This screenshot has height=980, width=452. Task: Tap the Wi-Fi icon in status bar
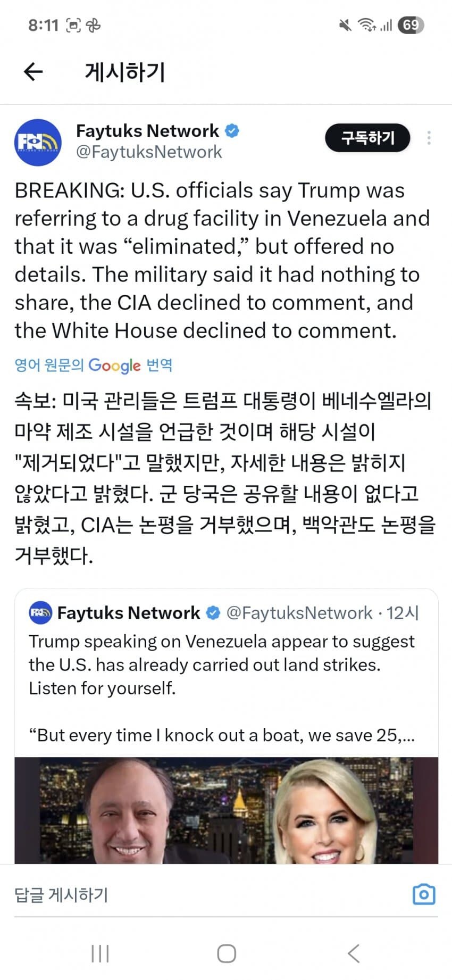click(367, 24)
